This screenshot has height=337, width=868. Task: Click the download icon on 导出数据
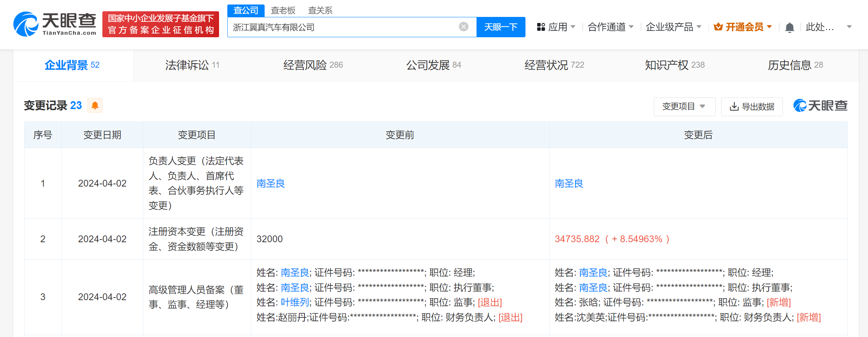[x=734, y=107]
